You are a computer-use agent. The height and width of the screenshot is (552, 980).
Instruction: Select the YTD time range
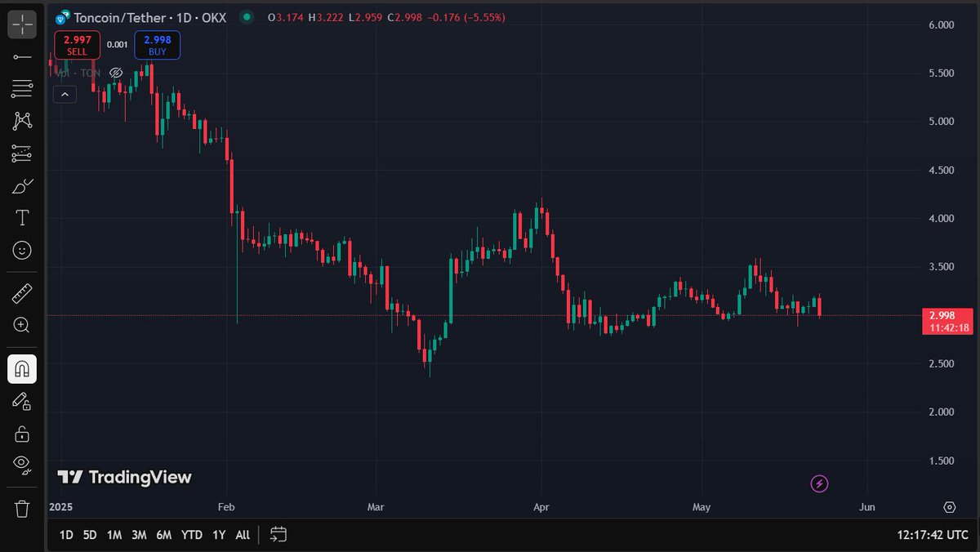[192, 535]
